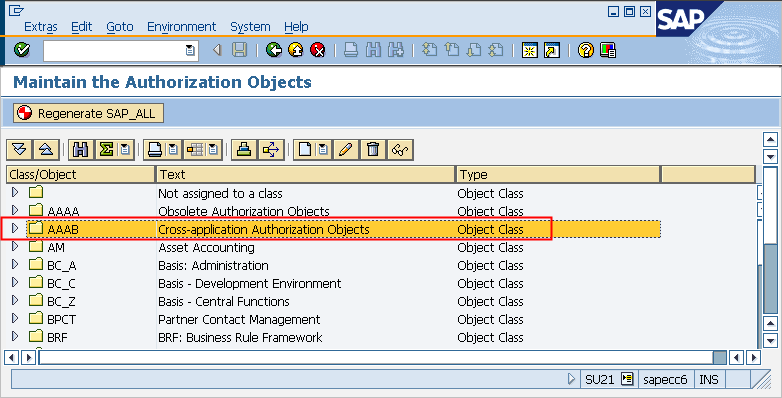This screenshot has width=782, height=398.
Task: Click the pencil Change icon
Action: click(x=346, y=150)
